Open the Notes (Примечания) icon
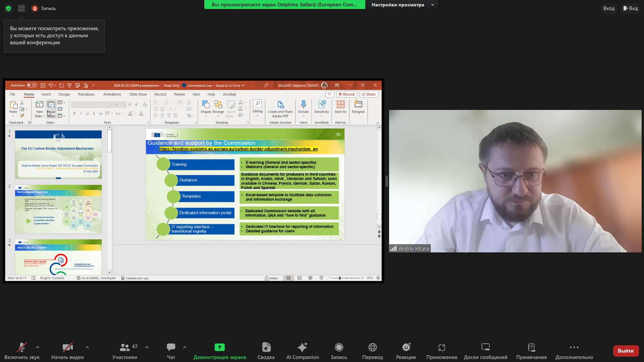This screenshot has height=362, width=644. [x=531, y=347]
